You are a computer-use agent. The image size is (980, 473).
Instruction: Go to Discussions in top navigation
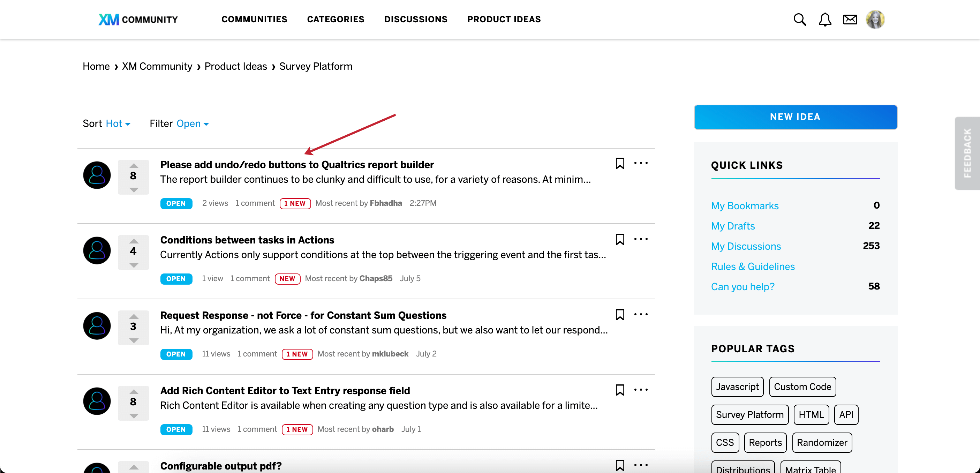click(x=415, y=20)
